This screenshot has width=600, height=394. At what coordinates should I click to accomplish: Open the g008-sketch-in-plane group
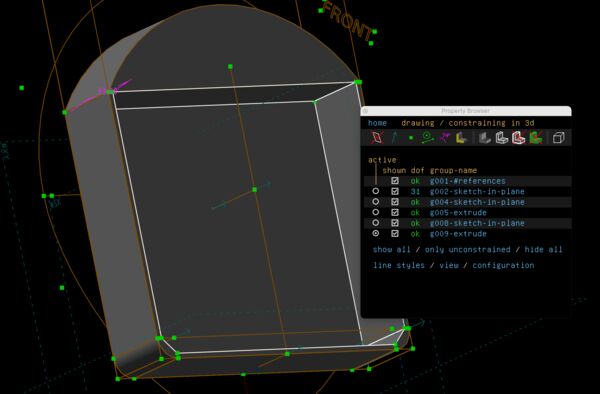(x=477, y=223)
